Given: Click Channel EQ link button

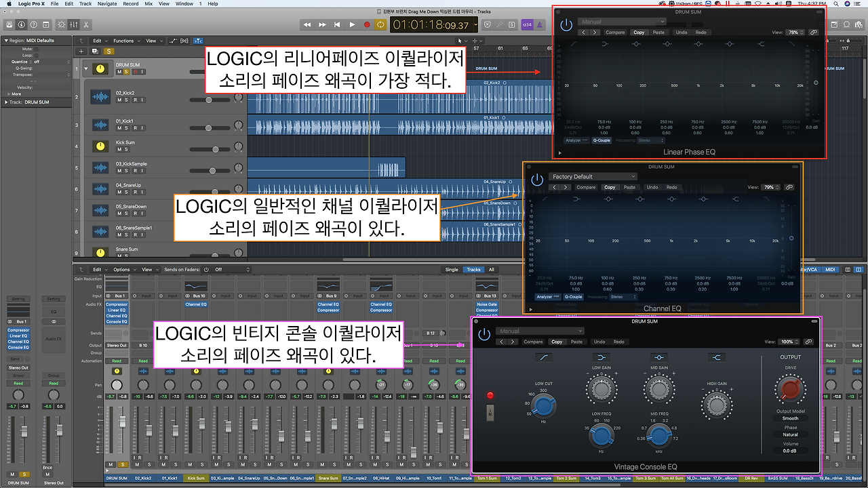Looking at the screenshot, I should point(788,187).
